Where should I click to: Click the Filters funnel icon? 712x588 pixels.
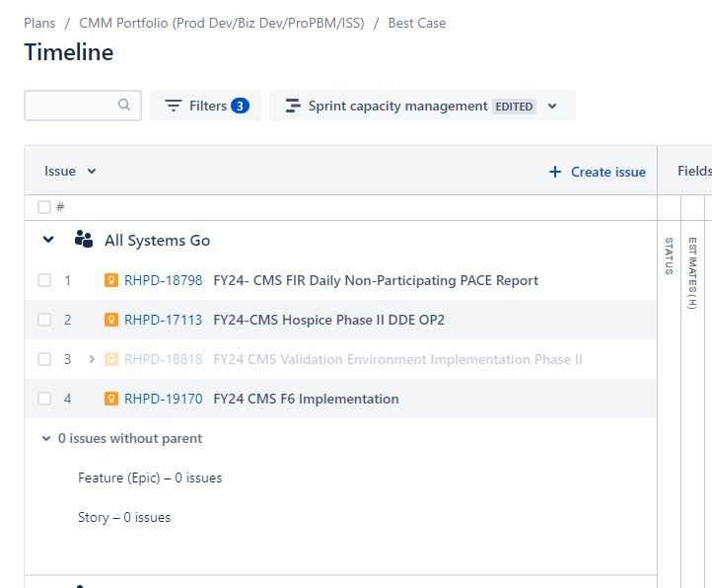[173, 106]
